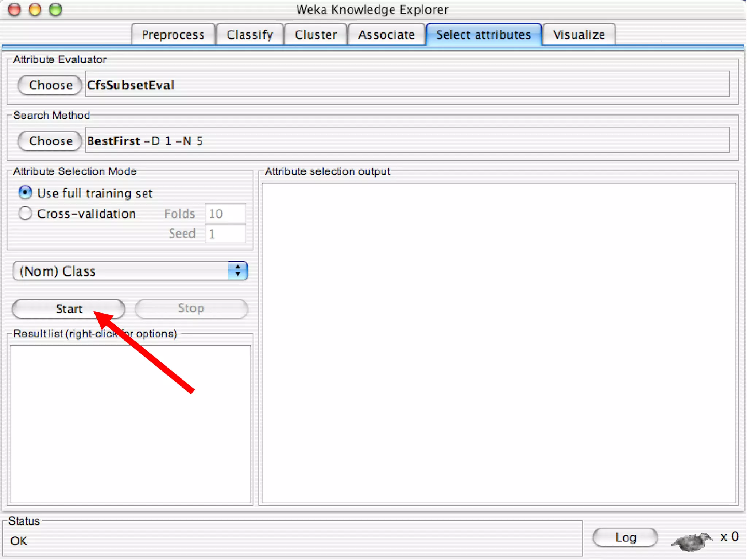The image size is (747, 560).
Task: Switch to the Classify tab
Action: click(249, 35)
